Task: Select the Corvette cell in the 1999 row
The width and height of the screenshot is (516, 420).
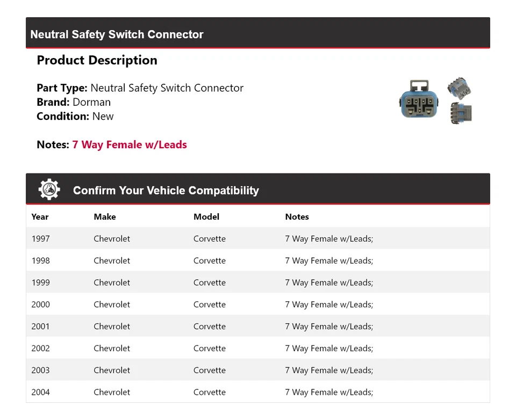Action: coord(210,283)
